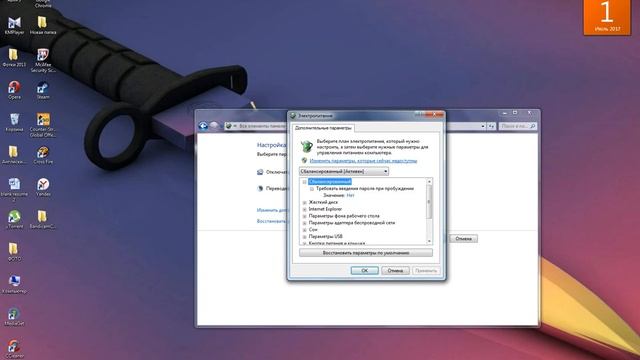The image size is (640, 360).
Task: Select the Internet Explorer row label
Action: [x=325, y=209]
